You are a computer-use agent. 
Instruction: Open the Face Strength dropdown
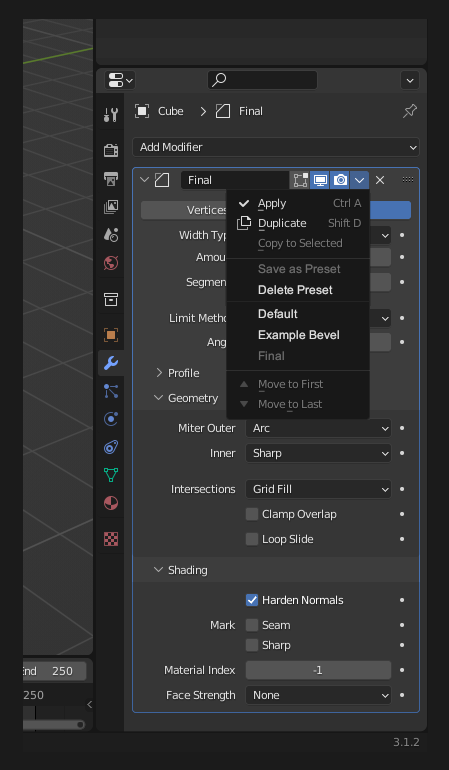pyautogui.click(x=318, y=695)
